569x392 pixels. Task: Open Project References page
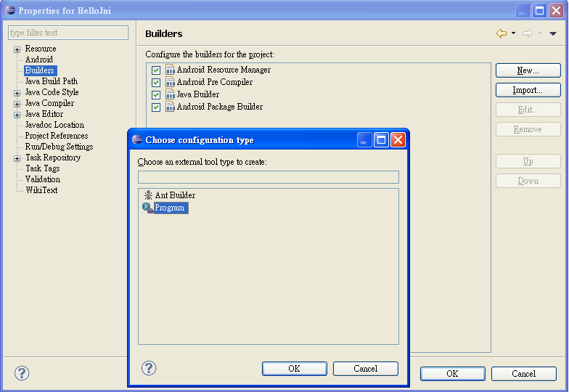click(57, 135)
